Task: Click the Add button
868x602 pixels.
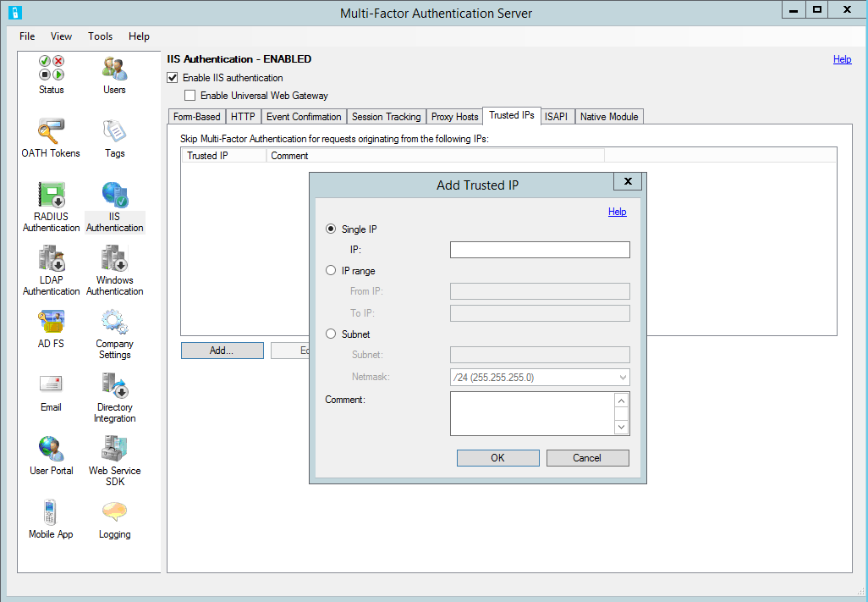Action: (222, 350)
